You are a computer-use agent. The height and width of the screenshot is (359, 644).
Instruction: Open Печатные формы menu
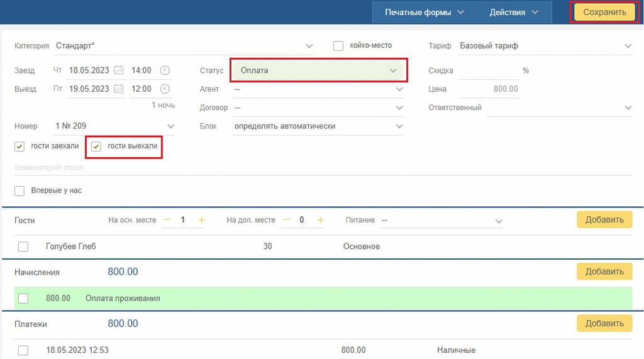click(425, 13)
